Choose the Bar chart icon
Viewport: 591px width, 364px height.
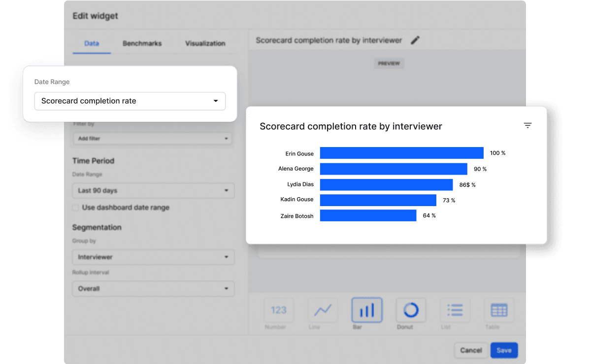pyautogui.click(x=367, y=310)
